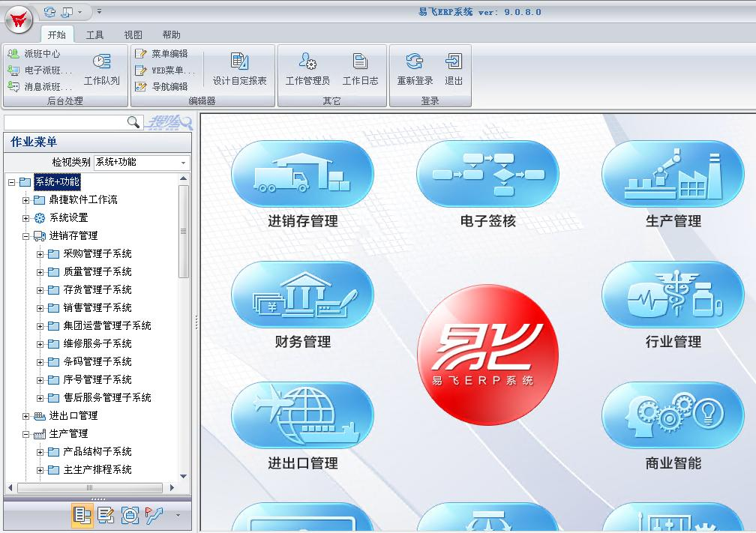Viewport: 756px width, 533px height.
Task: Click the 设计自定报表 ribbon icon
Action: coord(239,69)
